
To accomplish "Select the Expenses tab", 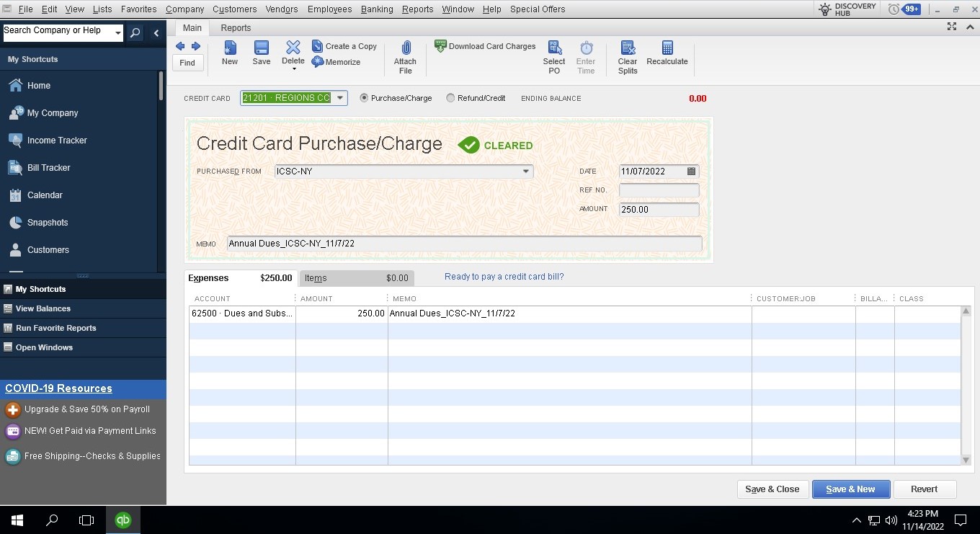I will coord(240,278).
